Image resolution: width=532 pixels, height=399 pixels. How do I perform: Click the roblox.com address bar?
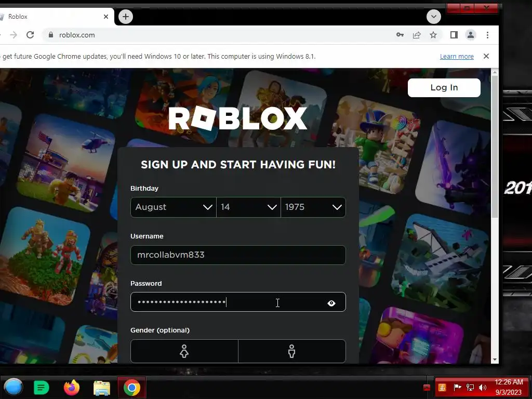[217, 35]
